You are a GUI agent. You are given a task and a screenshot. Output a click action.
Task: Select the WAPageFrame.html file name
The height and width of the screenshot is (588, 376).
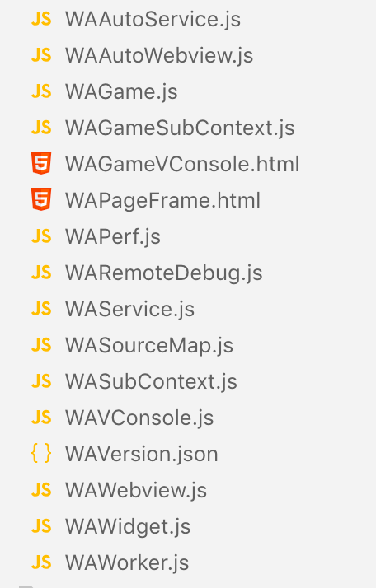tap(163, 200)
